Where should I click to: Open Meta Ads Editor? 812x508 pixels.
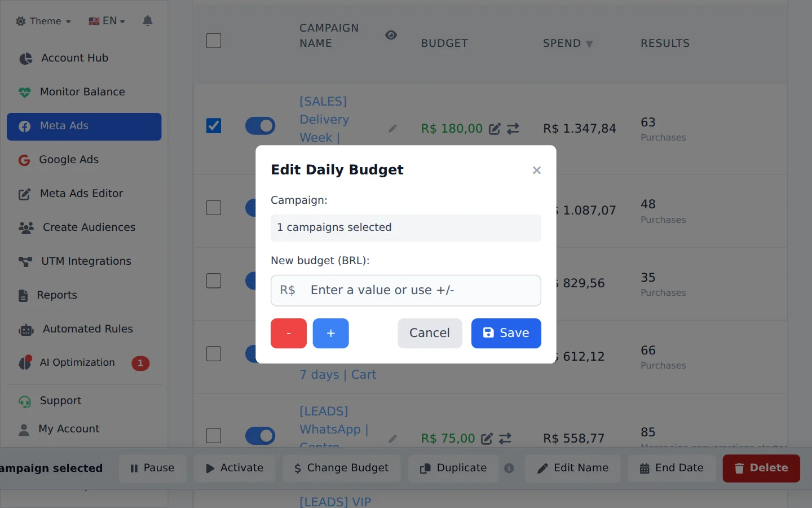click(84, 194)
